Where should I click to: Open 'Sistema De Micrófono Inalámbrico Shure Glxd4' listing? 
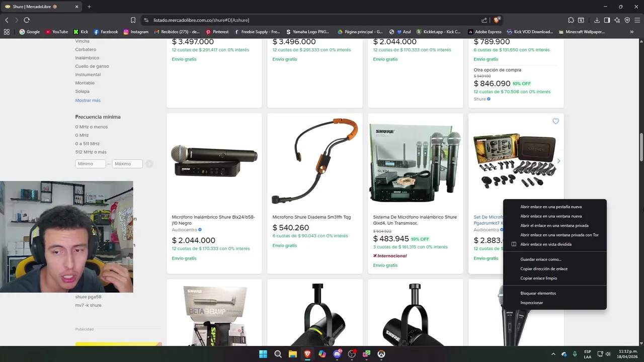click(x=415, y=220)
